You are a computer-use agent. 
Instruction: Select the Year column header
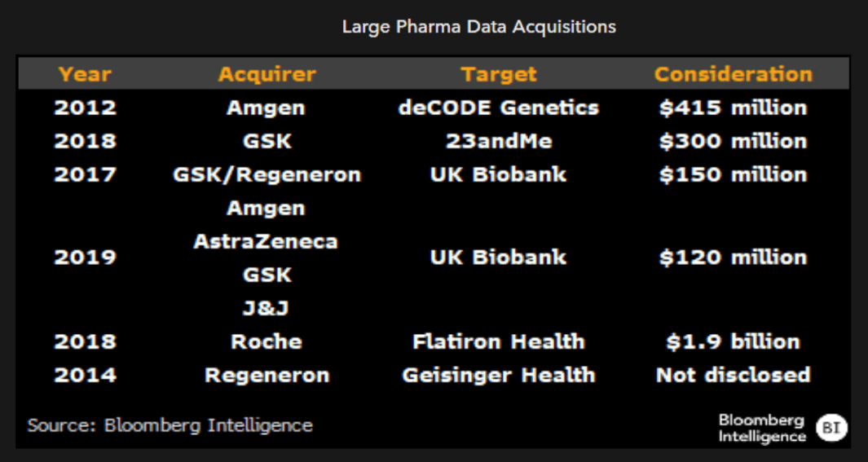click(x=85, y=75)
